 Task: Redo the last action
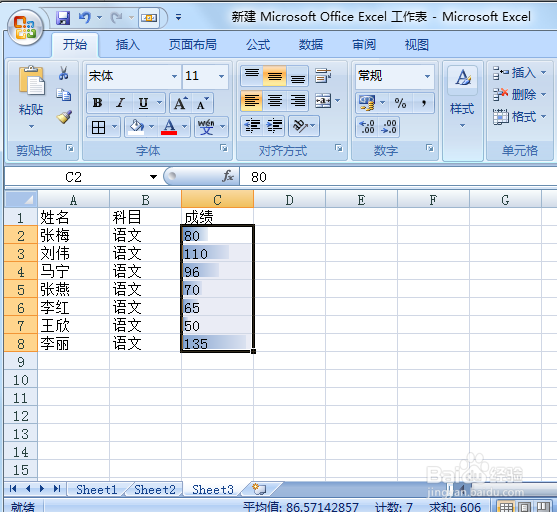(117, 17)
